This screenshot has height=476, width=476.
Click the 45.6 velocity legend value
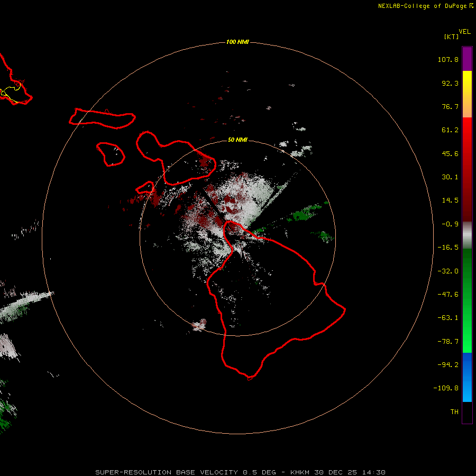click(x=450, y=153)
